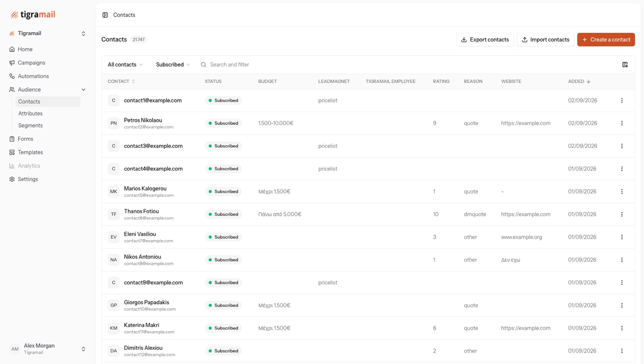The height and width of the screenshot is (364, 644).
Task: Click the tigramail logo
Action: (x=33, y=15)
